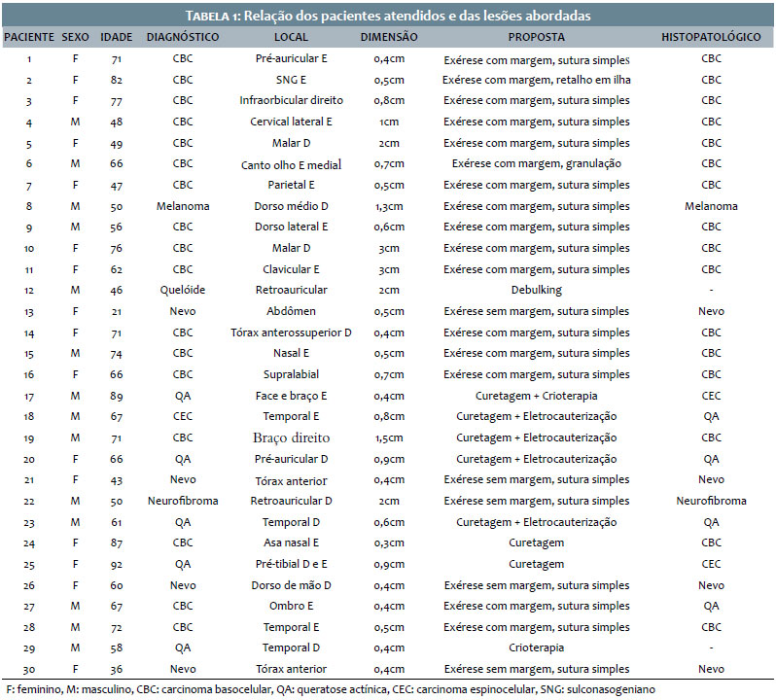Click age '92' in row 25
Screen dimensions: 776x700
coord(117,565)
